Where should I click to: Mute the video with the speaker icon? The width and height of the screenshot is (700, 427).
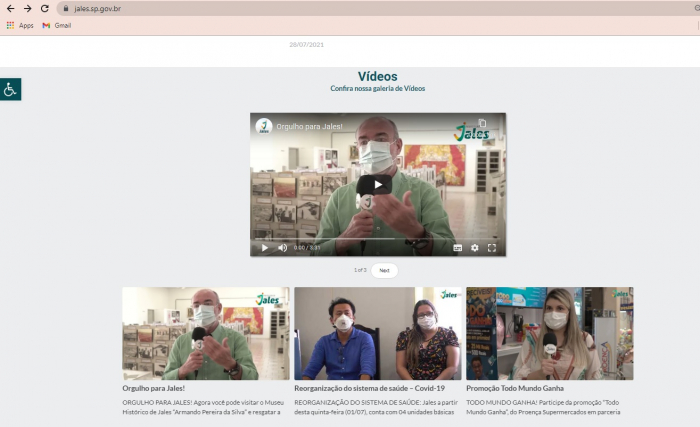(283, 247)
